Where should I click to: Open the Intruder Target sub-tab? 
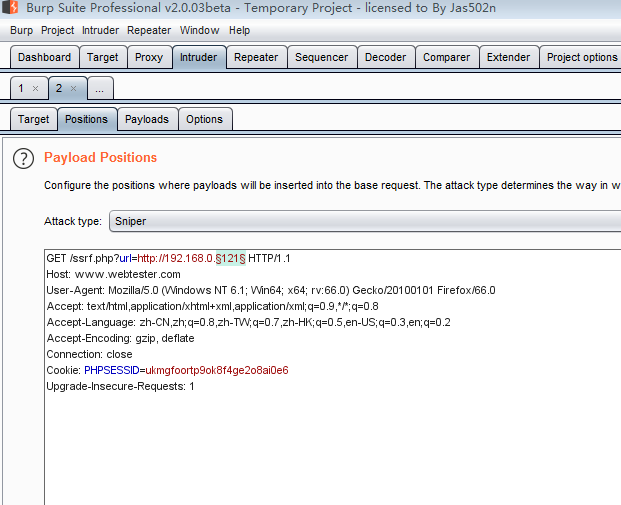pyautogui.click(x=33, y=119)
